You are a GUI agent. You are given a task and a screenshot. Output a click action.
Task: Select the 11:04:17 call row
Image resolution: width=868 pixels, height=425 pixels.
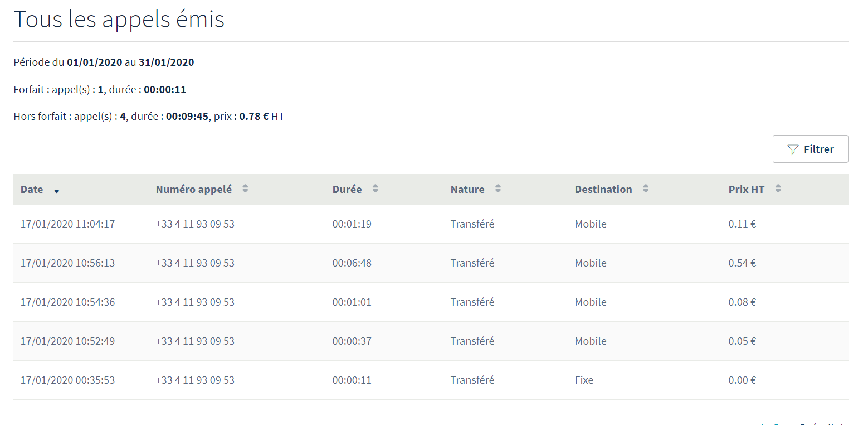pyautogui.click(x=67, y=224)
